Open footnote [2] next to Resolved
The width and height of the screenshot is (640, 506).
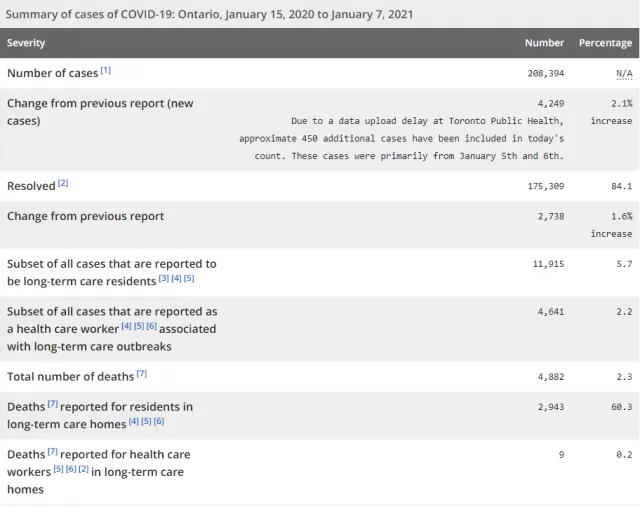point(63,183)
